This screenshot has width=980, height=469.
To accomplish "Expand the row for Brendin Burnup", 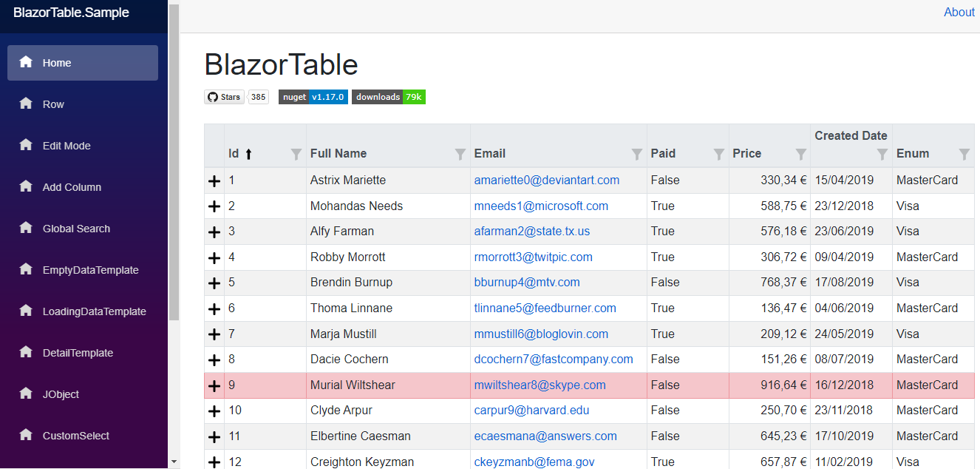I will click(x=214, y=283).
